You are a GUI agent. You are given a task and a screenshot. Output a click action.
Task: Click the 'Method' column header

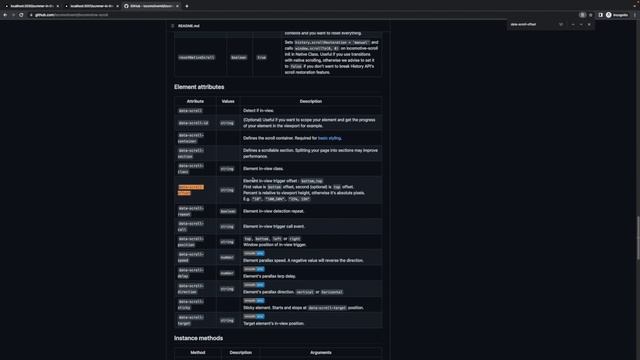[198, 352]
